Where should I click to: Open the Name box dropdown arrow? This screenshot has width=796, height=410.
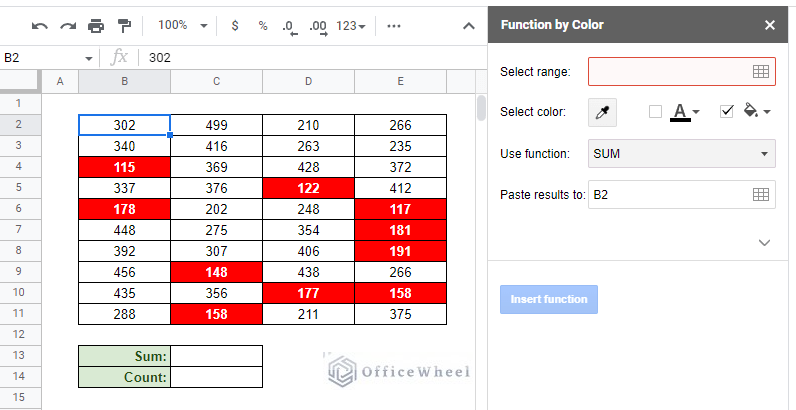pyautogui.click(x=89, y=58)
